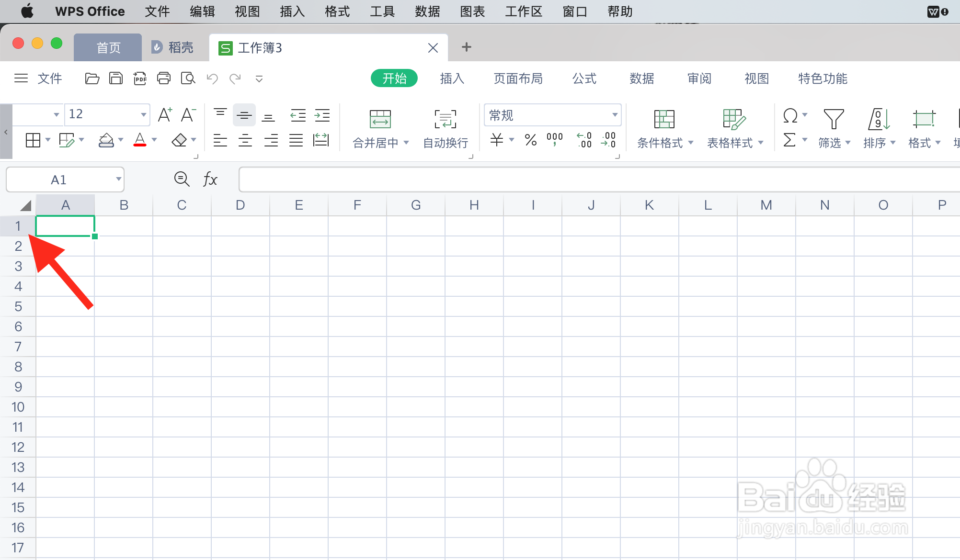The image size is (960, 560).
Task: Toggle align text right
Action: click(x=271, y=140)
